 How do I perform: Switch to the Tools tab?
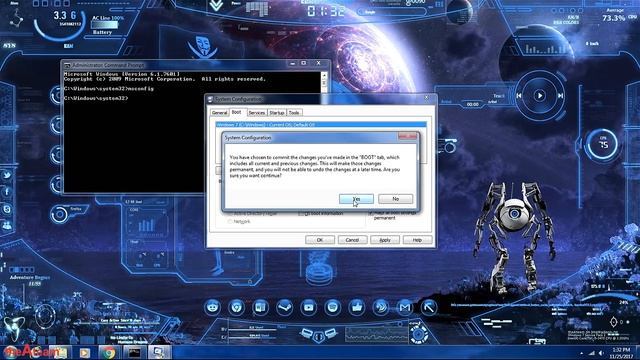pos(294,113)
